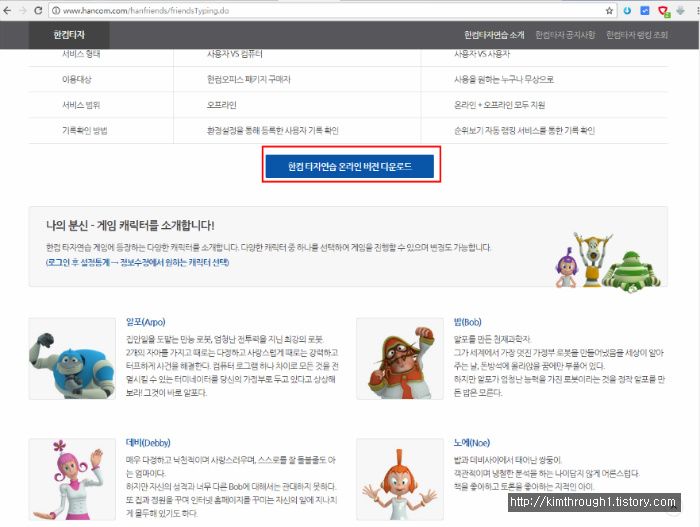View the Bob scientist picture
The width and height of the screenshot is (700, 527).
400,359
